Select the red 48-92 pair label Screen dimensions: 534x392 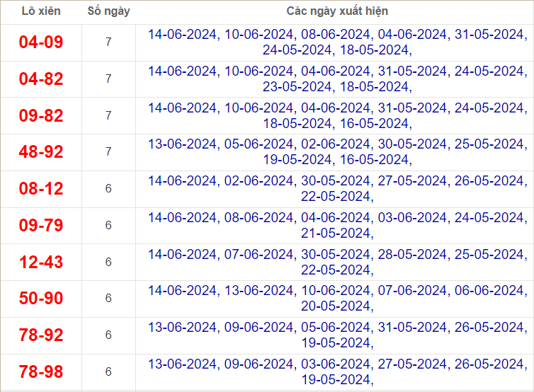point(41,152)
